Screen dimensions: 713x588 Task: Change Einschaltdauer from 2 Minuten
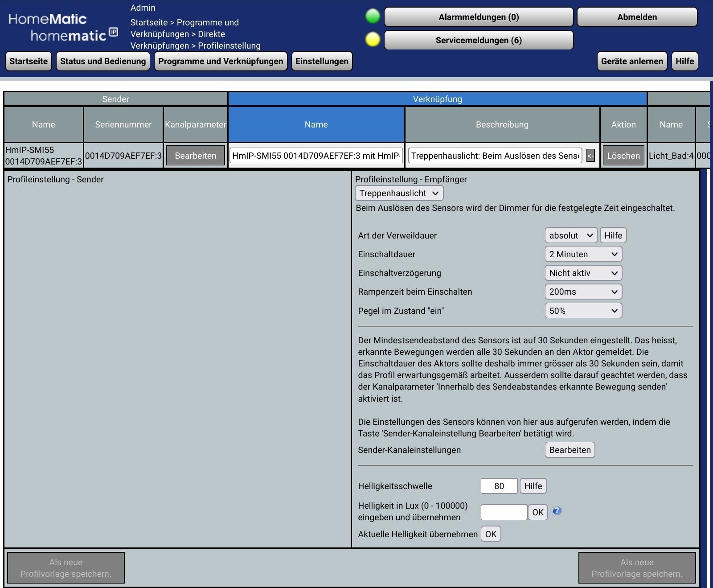pyautogui.click(x=583, y=254)
